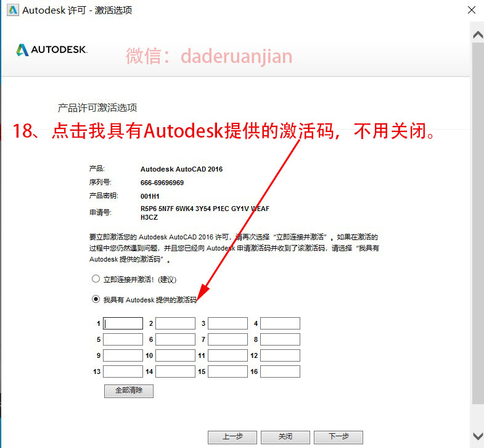484x448 pixels.
Task: Click activation code field 16
Action: point(280,371)
